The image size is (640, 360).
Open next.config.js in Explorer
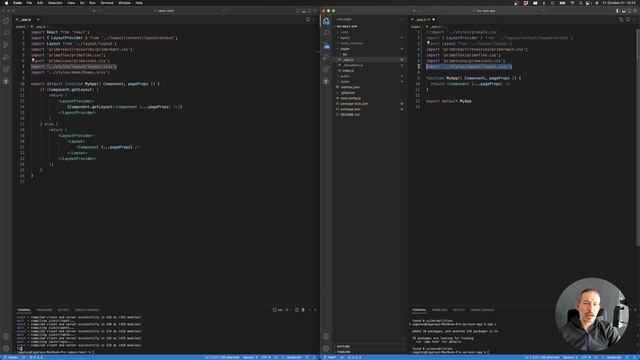click(370, 98)
